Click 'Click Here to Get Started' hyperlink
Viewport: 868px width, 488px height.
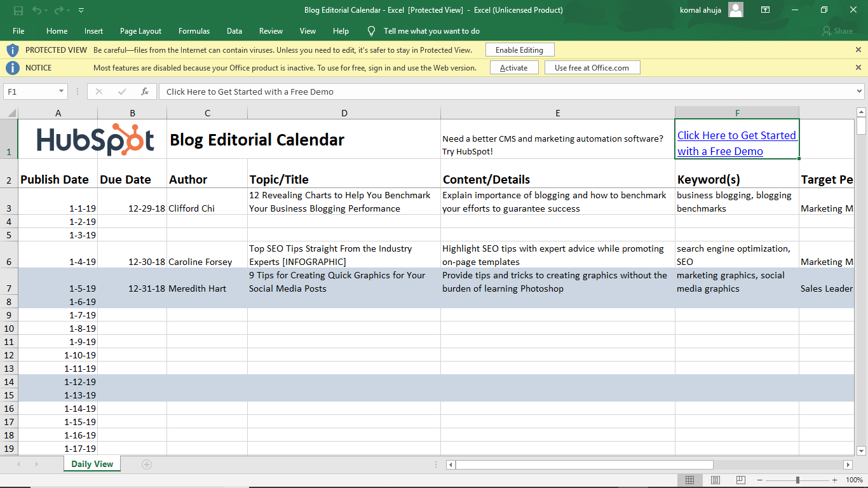tap(736, 143)
